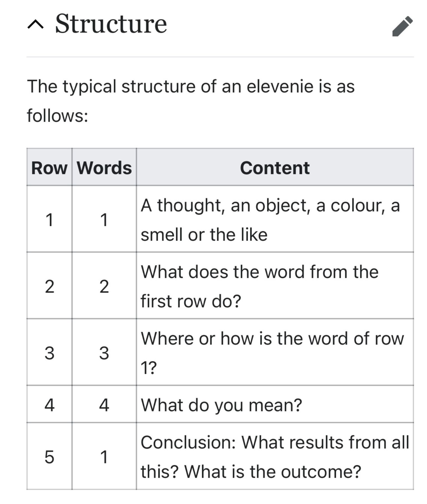The height and width of the screenshot is (504, 427).
Task: Click row number 2 in Row column
Action: 49,286
